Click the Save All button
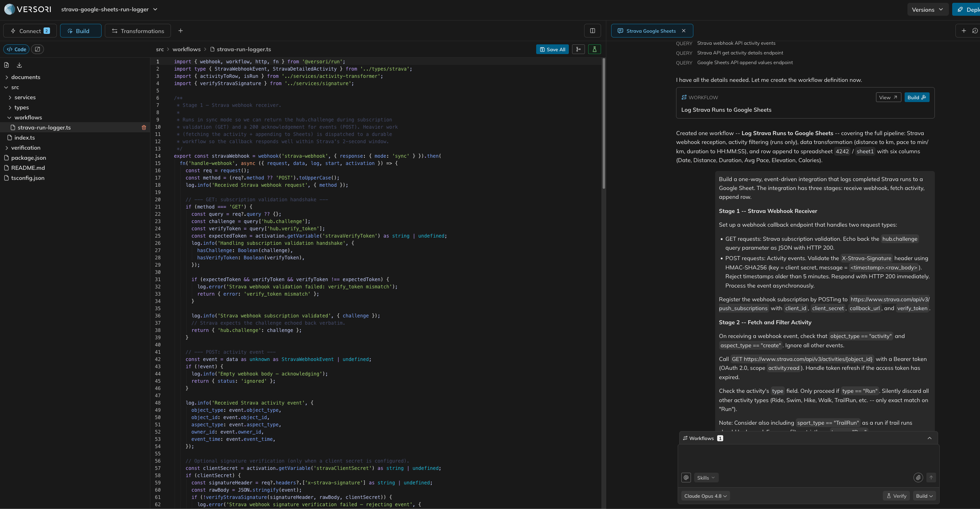Viewport: 980px width, 509px height. (x=552, y=49)
